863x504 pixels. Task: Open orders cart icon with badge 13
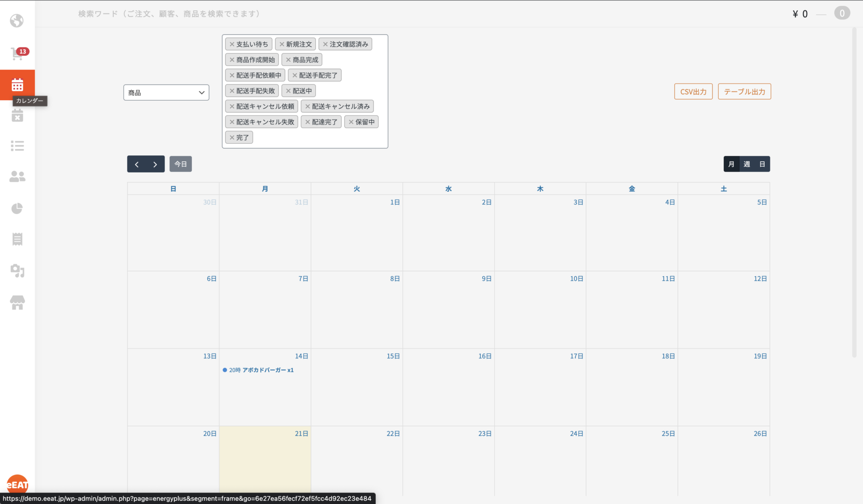[x=17, y=54]
